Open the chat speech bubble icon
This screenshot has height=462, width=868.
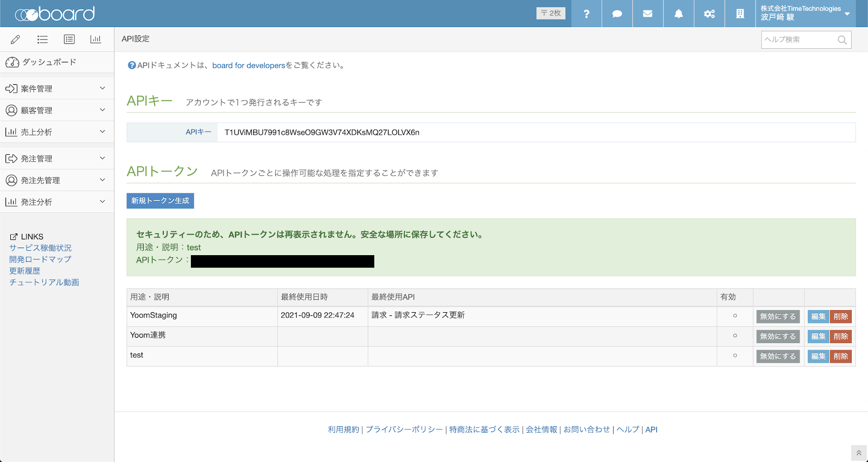(617, 14)
